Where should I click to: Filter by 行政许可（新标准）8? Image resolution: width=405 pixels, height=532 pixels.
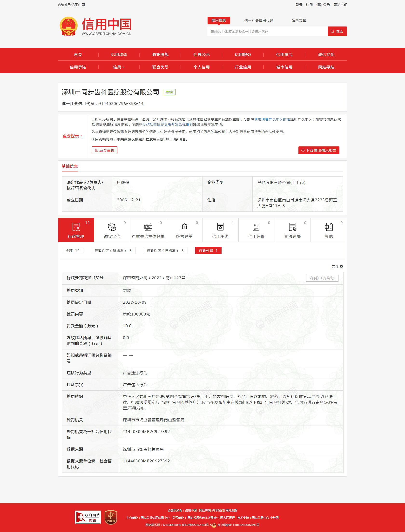tap(113, 251)
